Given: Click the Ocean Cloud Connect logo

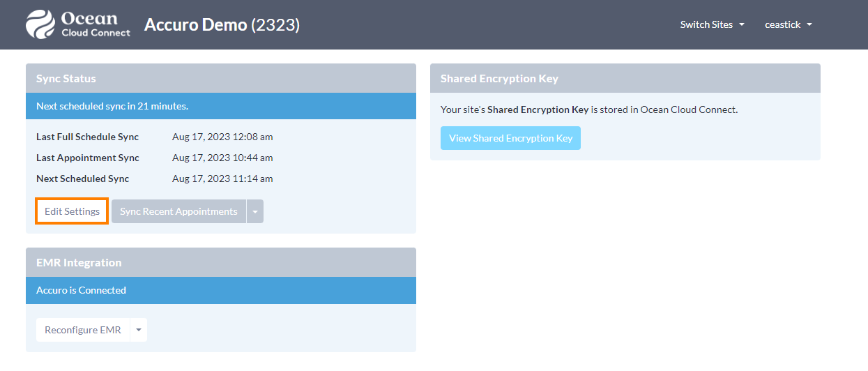Looking at the screenshot, I should pyautogui.click(x=78, y=24).
